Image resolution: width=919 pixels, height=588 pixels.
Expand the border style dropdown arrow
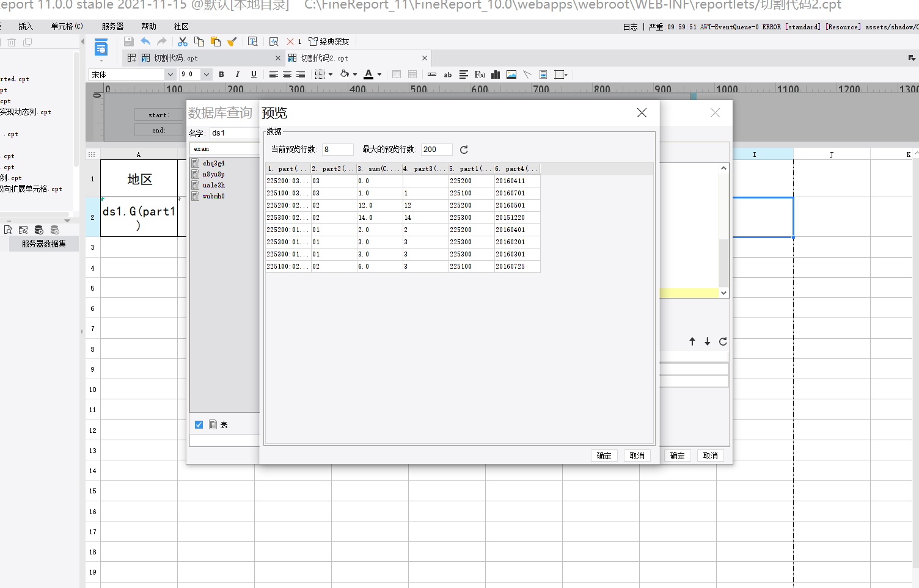point(331,74)
